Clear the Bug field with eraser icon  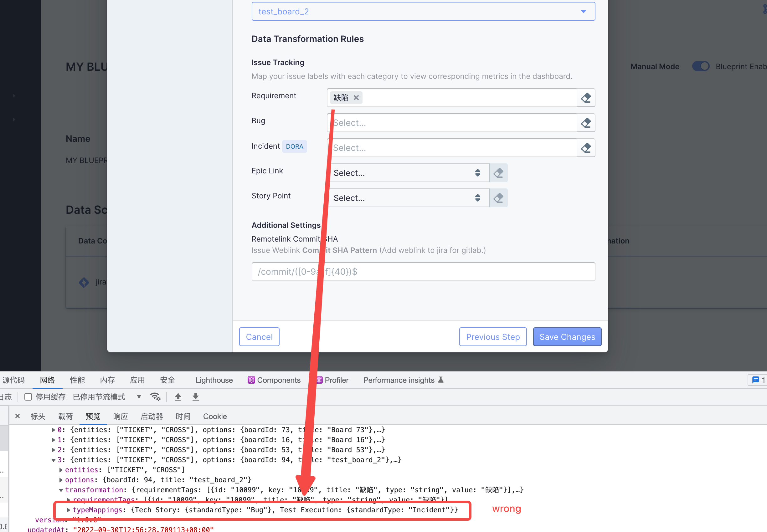coord(586,123)
